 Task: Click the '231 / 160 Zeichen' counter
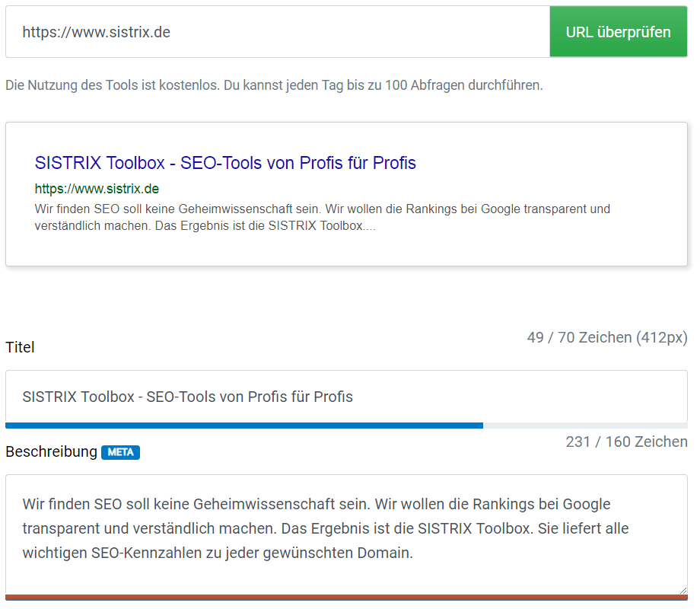[627, 442]
